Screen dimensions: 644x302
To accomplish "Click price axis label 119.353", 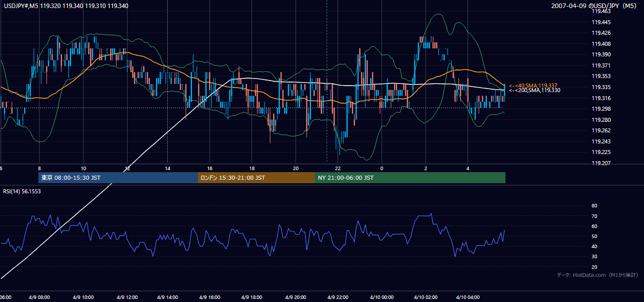I will tap(602, 77).
